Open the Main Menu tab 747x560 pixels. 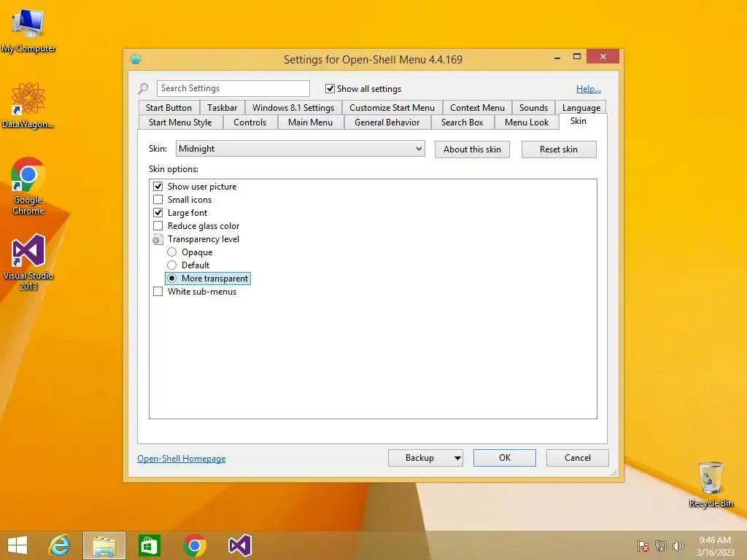point(310,122)
